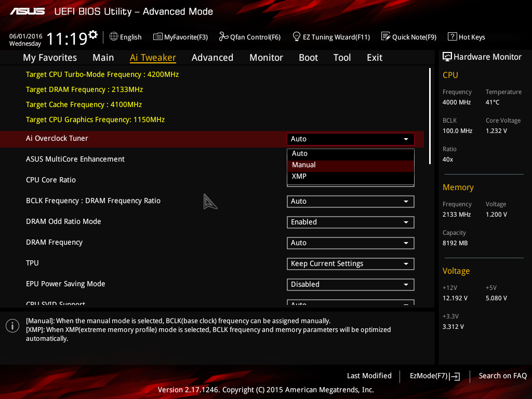Viewport: 532px width, 399px height.
Task: Choose XMP in the overclock dropdown list
Action: [351, 177]
